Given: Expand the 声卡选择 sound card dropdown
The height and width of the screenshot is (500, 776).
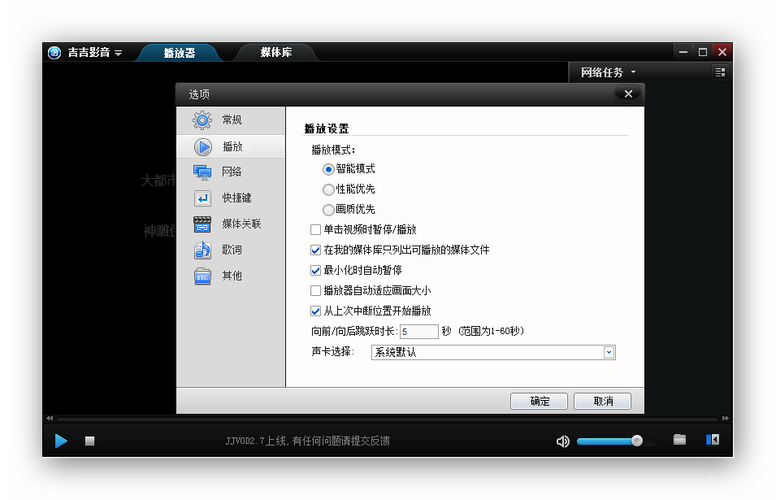Looking at the screenshot, I should (608, 352).
